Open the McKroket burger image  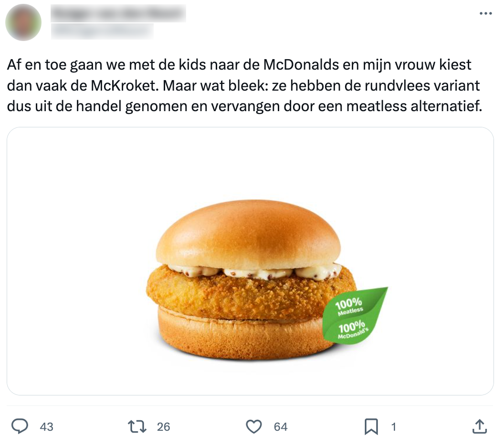pos(250,261)
